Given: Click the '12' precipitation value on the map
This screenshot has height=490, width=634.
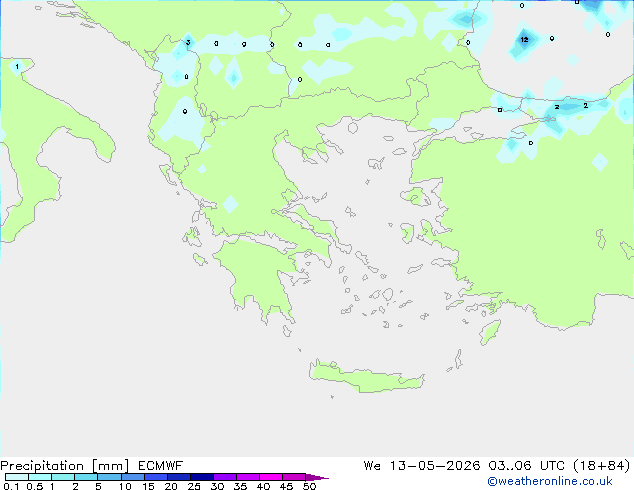Looking at the screenshot, I should click(524, 40).
